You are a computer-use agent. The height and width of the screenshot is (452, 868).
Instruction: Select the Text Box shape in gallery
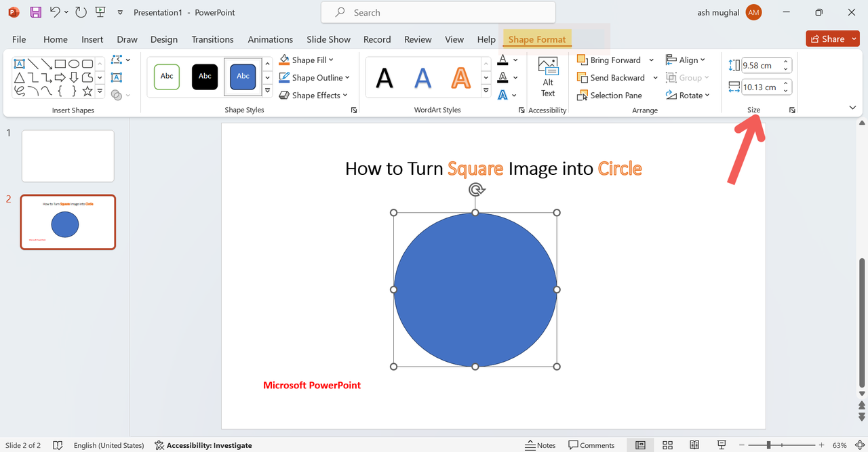(20, 64)
